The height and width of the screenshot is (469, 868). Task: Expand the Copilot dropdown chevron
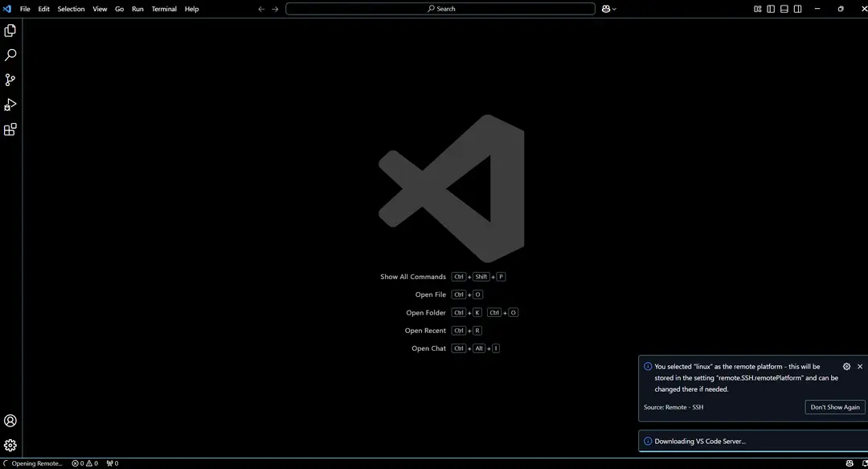point(614,10)
